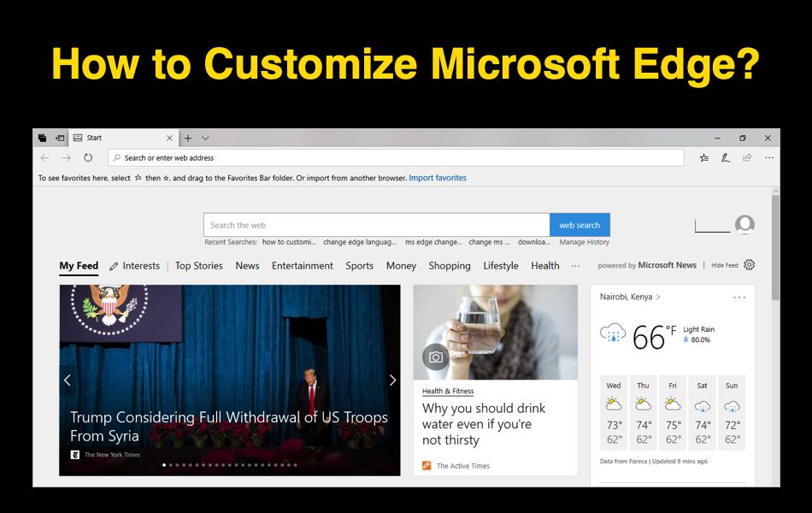
Task: Show tab previews chevron
Action: tap(206, 139)
